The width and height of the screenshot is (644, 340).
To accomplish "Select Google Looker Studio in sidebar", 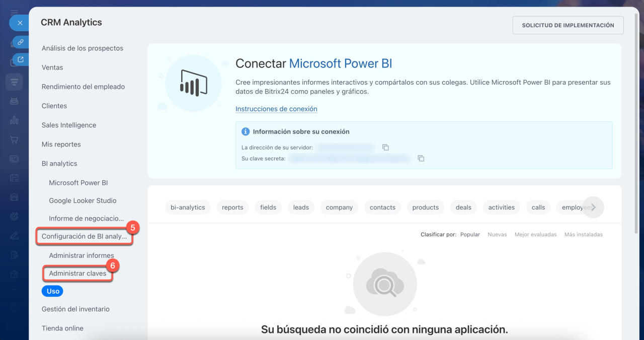I will [83, 200].
